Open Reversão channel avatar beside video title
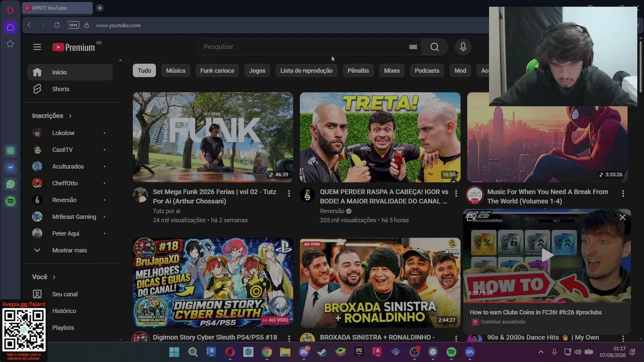Image resolution: width=644 pixels, height=362 pixels. (x=307, y=195)
